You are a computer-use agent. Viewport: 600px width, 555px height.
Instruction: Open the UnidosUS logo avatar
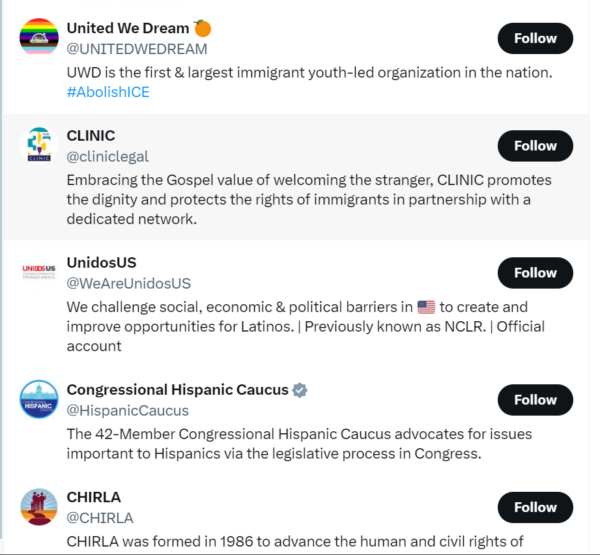point(39,272)
